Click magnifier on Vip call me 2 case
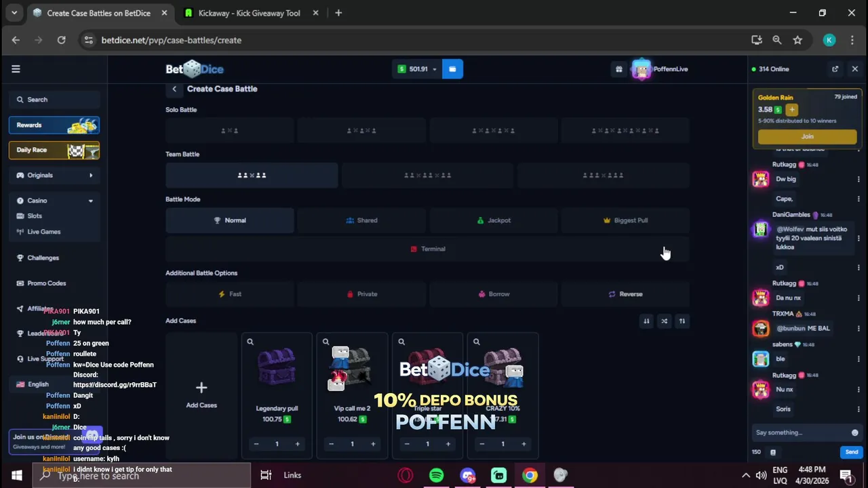This screenshot has width=868, height=488. pyautogui.click(x=325, y=342)
